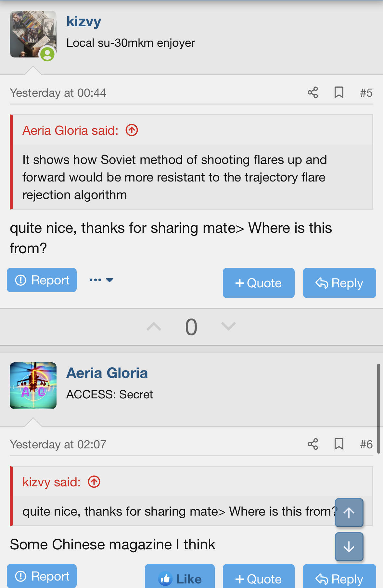The image size is (383, 588).
Task: View Aeria Gloria's helicopter avatar
Action: (33, 385)
